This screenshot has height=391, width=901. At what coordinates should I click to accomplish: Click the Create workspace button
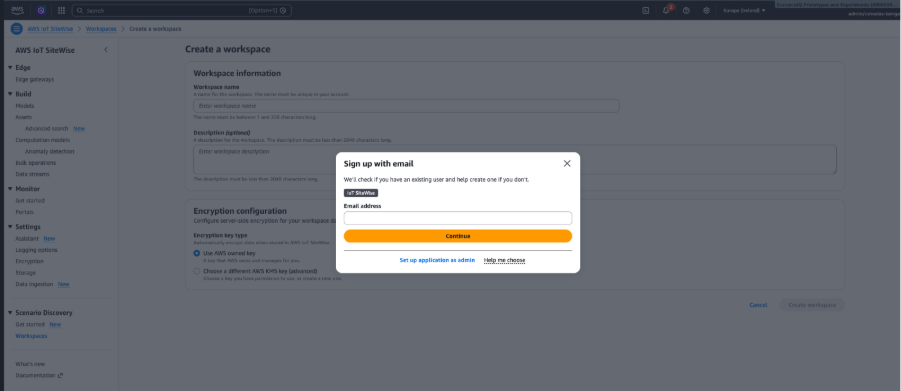[812, 305]
